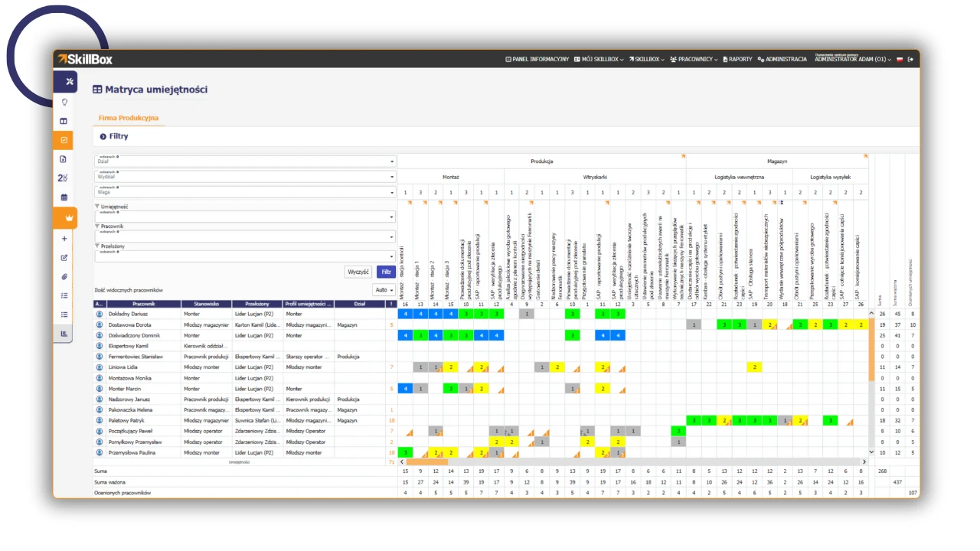
Task: Open the bar chart sidebar icon
Action: click(x=64, y=334)
